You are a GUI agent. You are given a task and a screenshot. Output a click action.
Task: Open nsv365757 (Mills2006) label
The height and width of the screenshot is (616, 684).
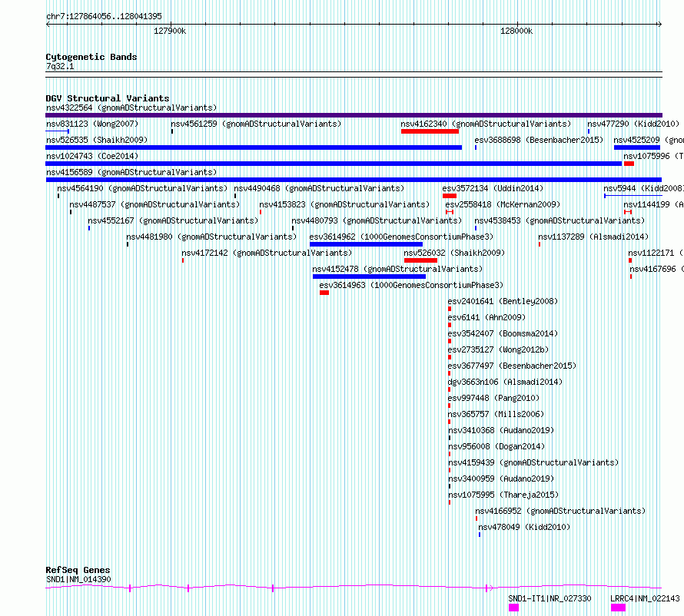496,414
